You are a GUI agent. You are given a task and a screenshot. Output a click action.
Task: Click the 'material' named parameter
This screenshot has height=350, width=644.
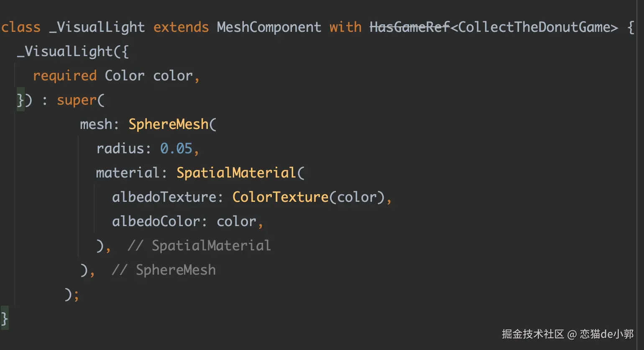(x=128, y=173)
